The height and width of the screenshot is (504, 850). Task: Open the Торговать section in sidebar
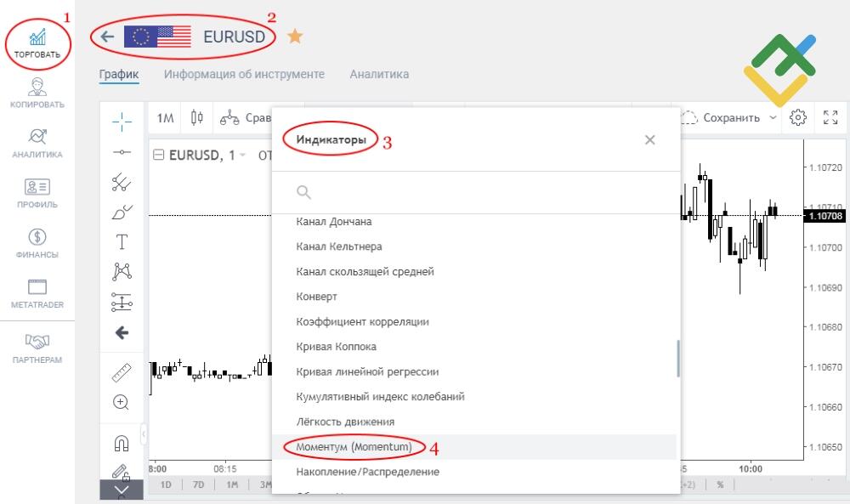point(37,44)
